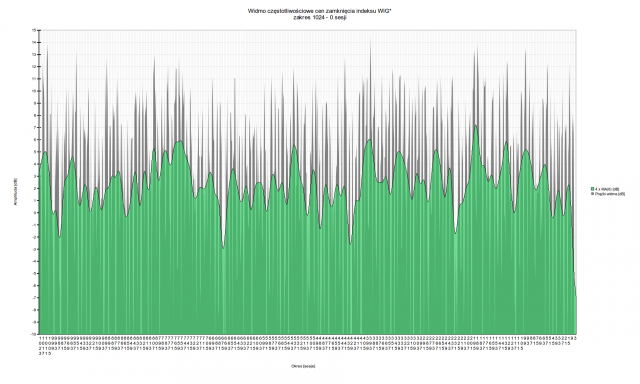Click the green legend swatch
Image resolution: width=640 pixels, height=384 pixels.
592,189
